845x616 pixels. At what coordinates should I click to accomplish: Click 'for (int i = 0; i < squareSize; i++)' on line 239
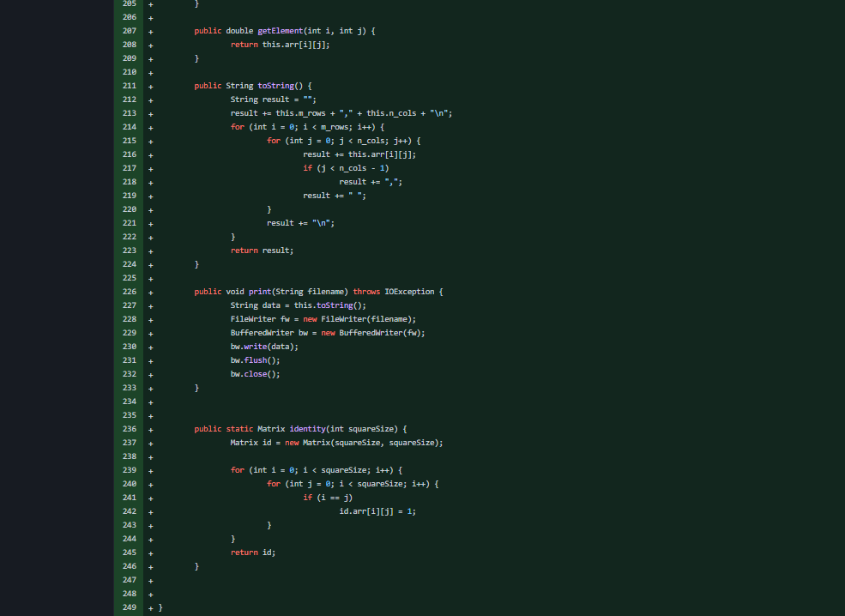(317, 470)
